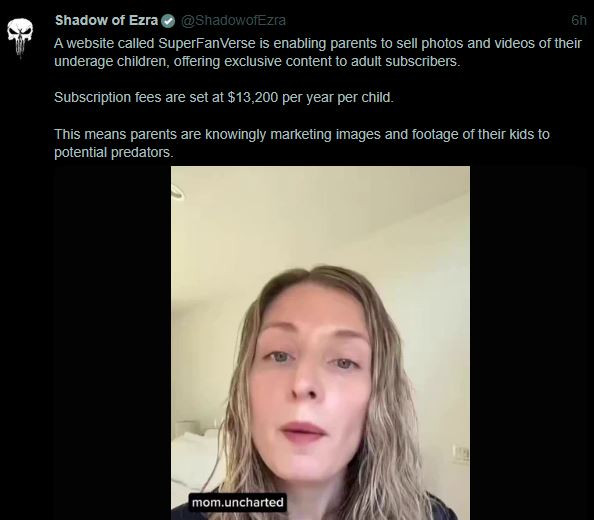Play the embedded video of the woman

click(x=320, y=343)
